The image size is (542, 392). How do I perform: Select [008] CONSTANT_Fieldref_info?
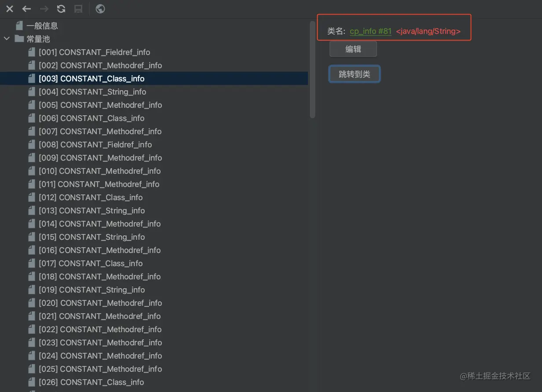154,144
